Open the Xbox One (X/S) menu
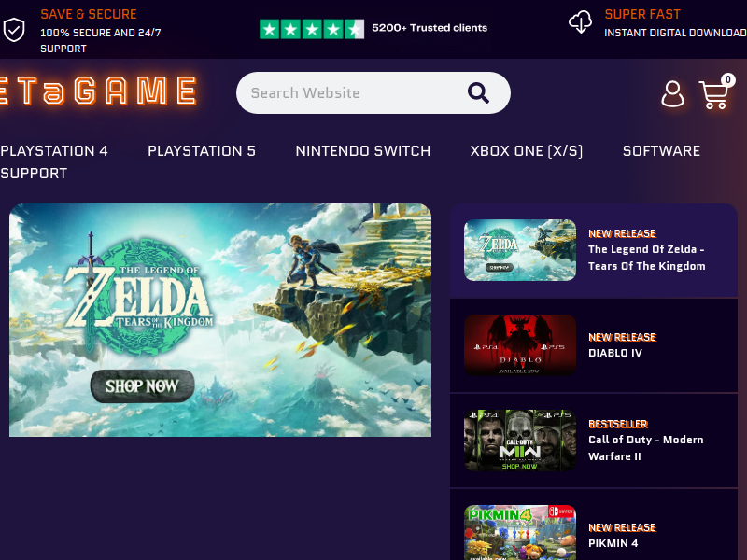 point(527,151)
